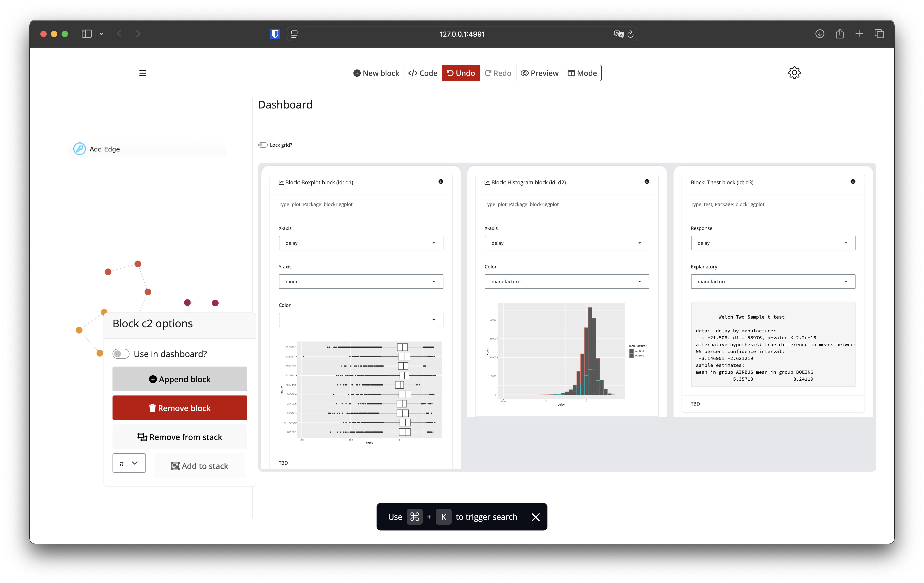Click the hamburger menu icon
Viewport: 924px width, 583px height.
pos(142,73)
